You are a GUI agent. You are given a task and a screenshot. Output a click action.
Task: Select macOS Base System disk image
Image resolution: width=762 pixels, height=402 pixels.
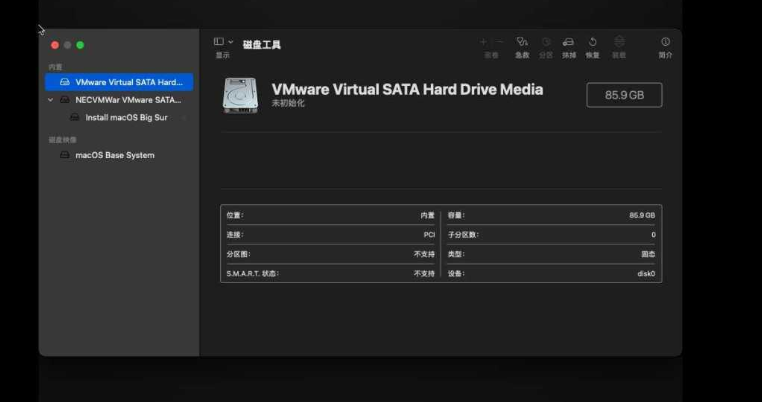[119, 155]
